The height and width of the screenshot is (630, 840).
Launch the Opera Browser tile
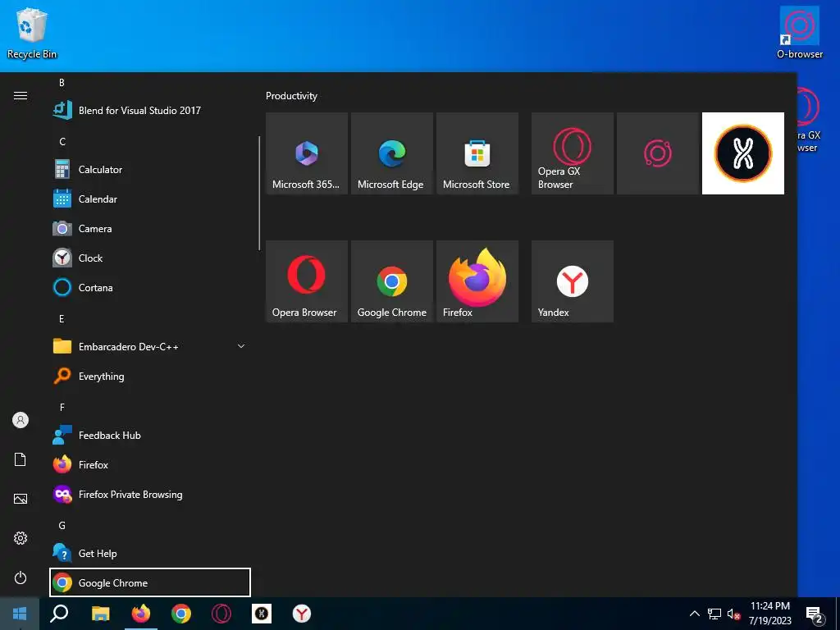307,281
